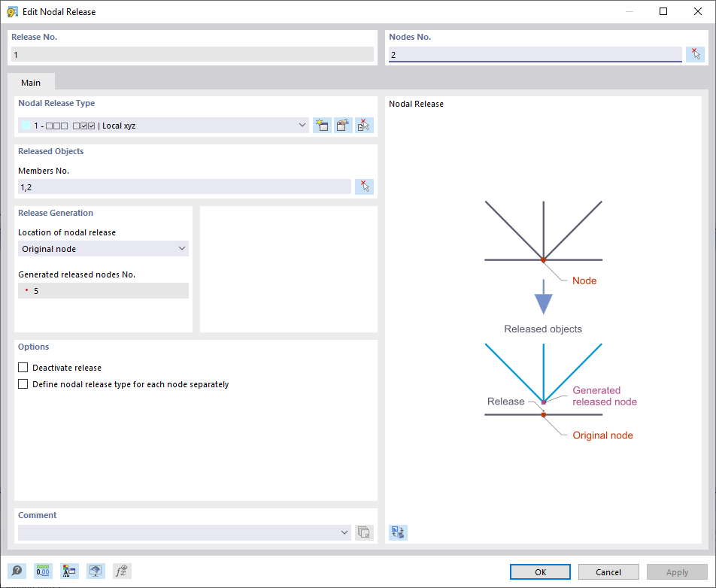
Task: Open the location of nodal release dropdown
Action: [181, 247]
